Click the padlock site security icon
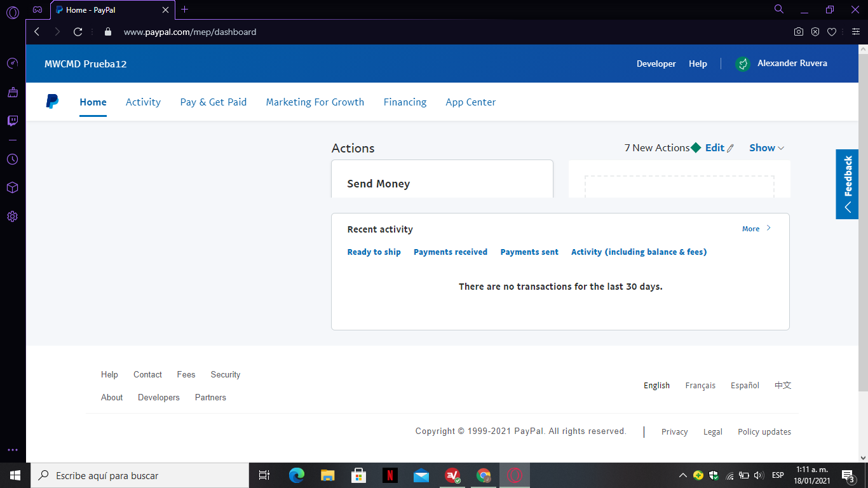 (107, 32)
